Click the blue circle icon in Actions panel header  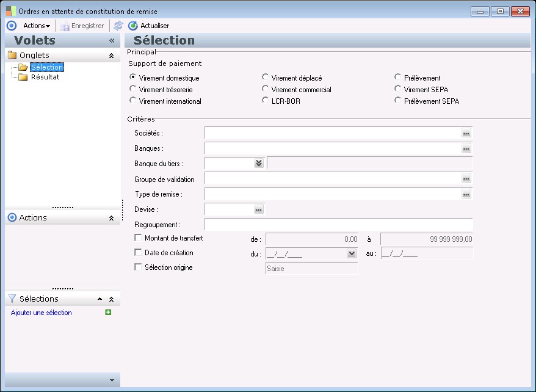[12, 217]
